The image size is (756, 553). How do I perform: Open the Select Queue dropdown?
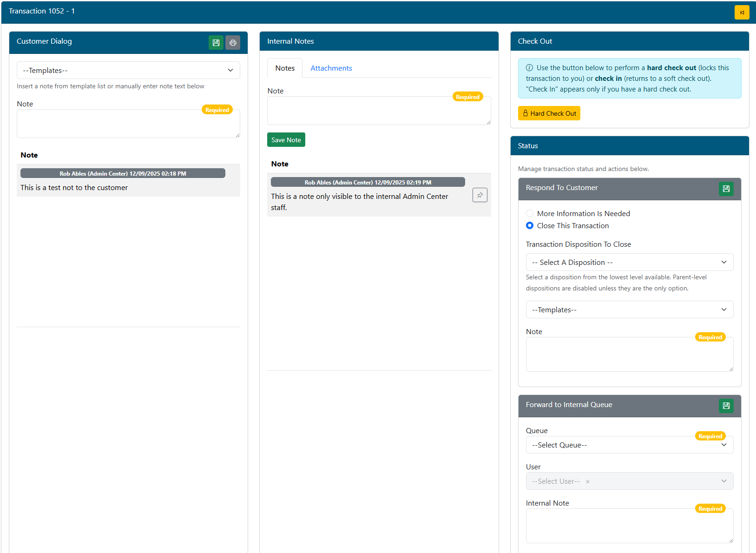(629, 445)
